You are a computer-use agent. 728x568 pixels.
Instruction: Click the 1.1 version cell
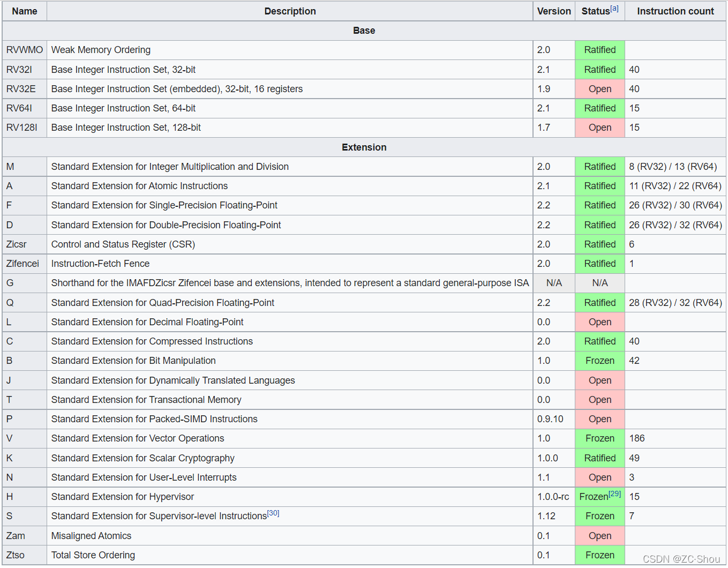tap(554, 477)
